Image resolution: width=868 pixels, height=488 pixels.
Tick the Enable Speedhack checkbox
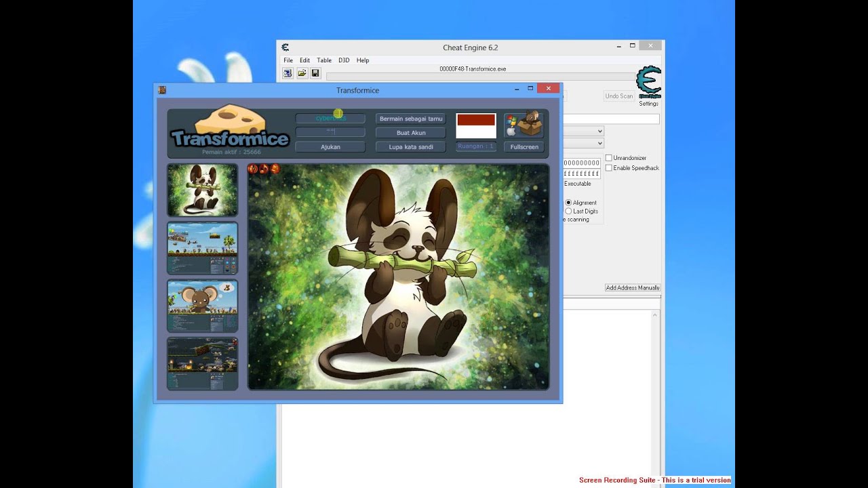608,168
